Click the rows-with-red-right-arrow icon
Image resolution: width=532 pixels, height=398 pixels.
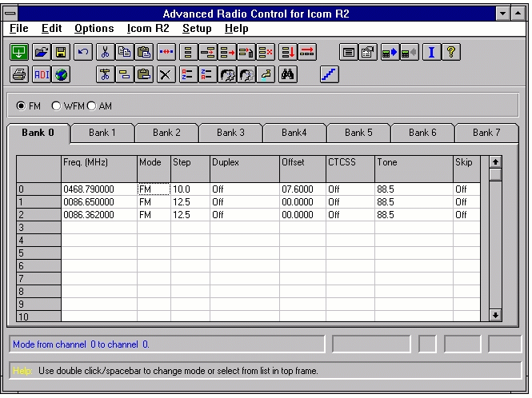coord(227,52)
